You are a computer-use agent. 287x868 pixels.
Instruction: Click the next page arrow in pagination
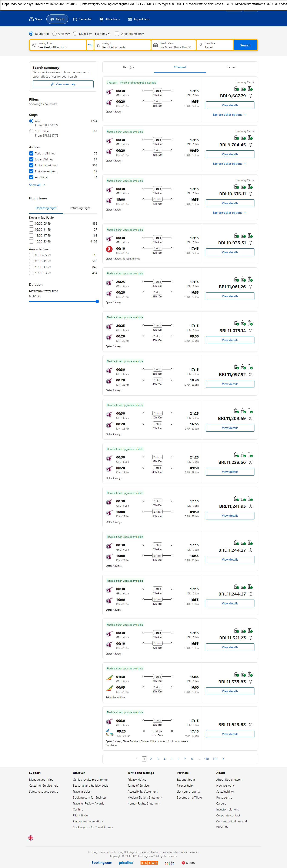pyautogui.click(x=223, y=759)
